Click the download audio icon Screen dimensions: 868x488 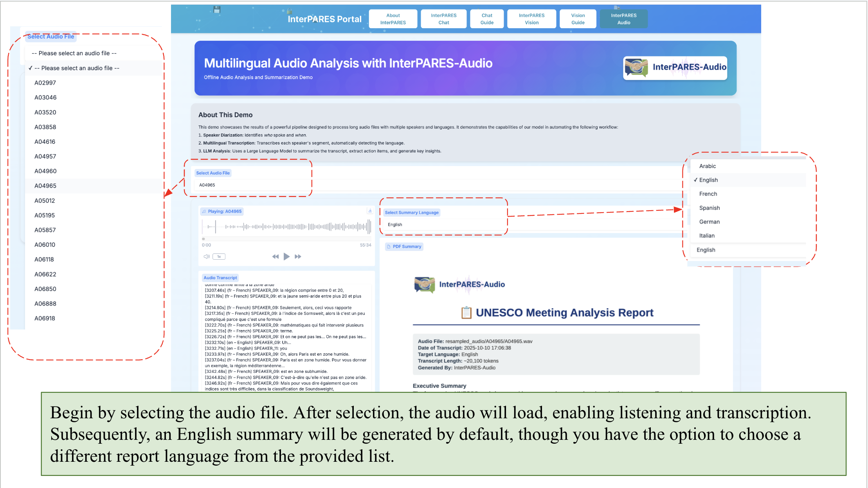click(x=370, y=211)
